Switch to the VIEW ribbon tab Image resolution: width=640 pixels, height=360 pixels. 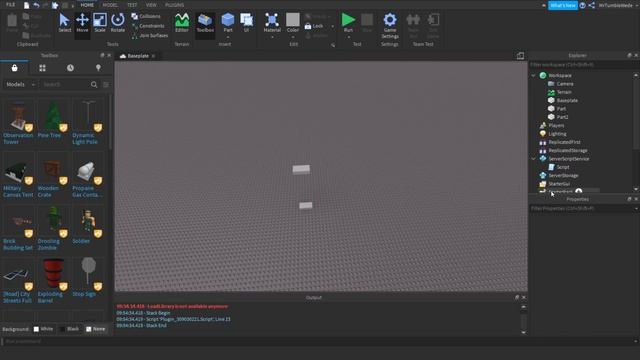click(x=151, y=5)
